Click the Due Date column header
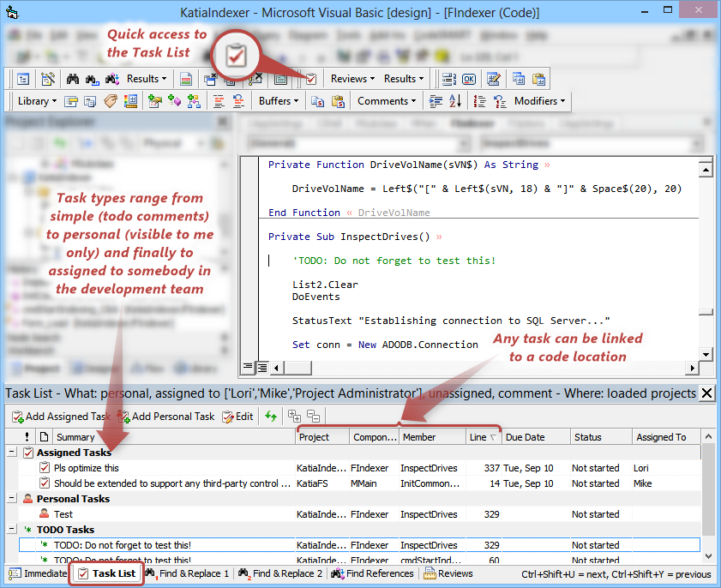721x588 pixels. point(536,437)
